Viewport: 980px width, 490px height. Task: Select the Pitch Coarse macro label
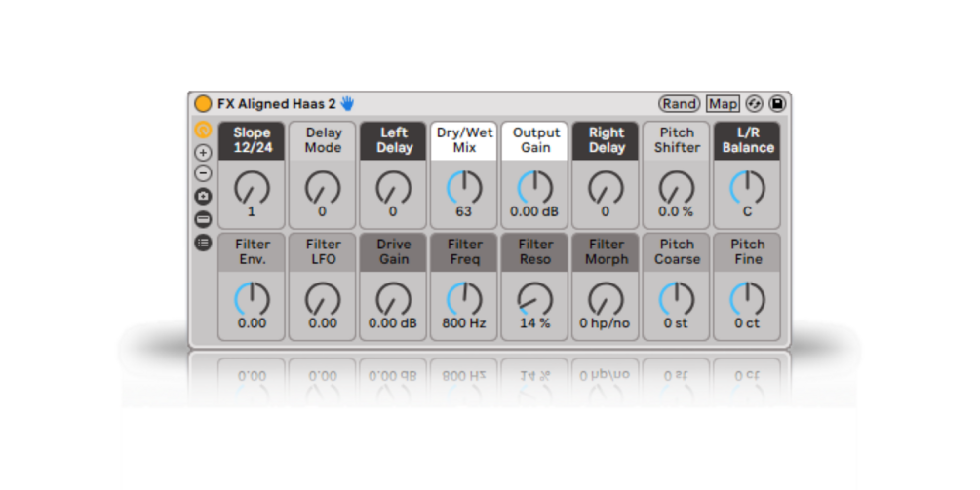click(x=677, y=252)
